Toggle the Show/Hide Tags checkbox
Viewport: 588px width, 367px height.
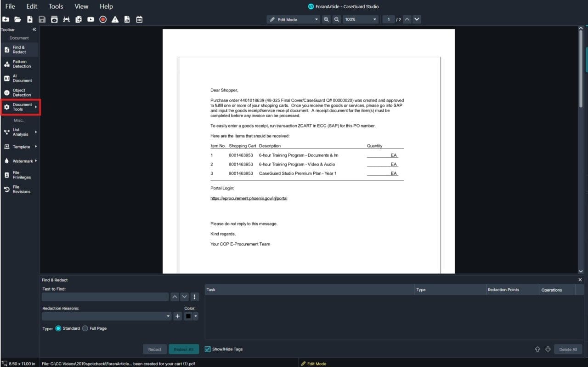point(208,349)
